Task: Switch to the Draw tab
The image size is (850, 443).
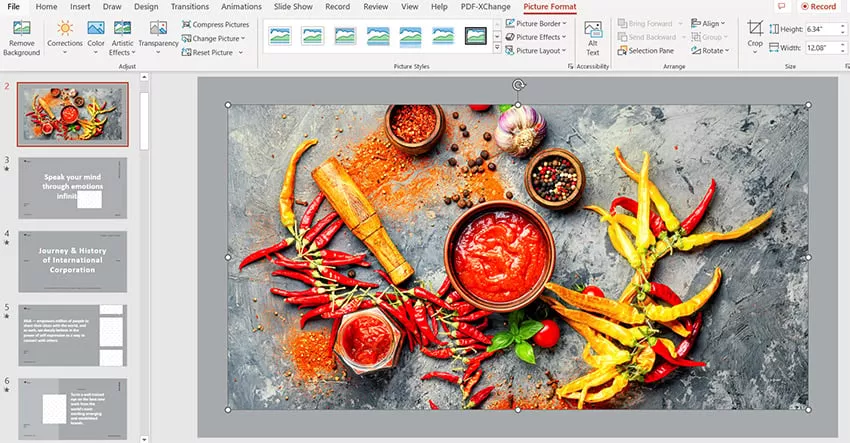Action: point(112,7)
